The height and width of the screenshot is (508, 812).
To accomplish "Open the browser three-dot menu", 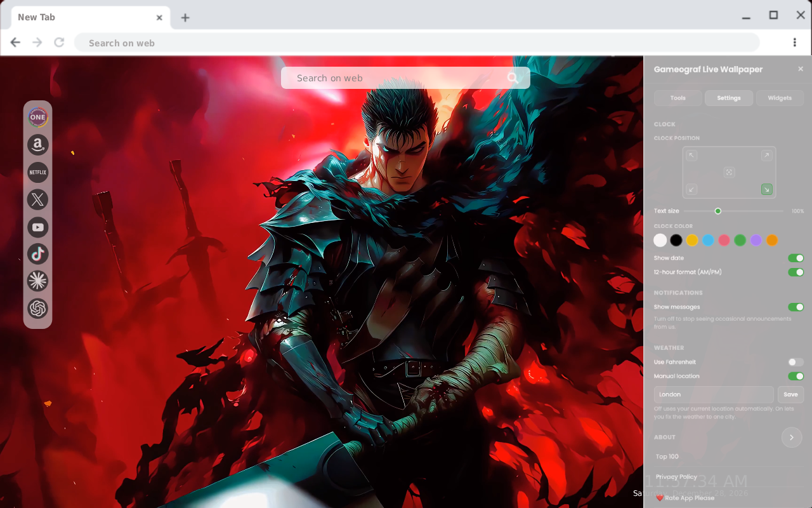I will tap(795, 43).
